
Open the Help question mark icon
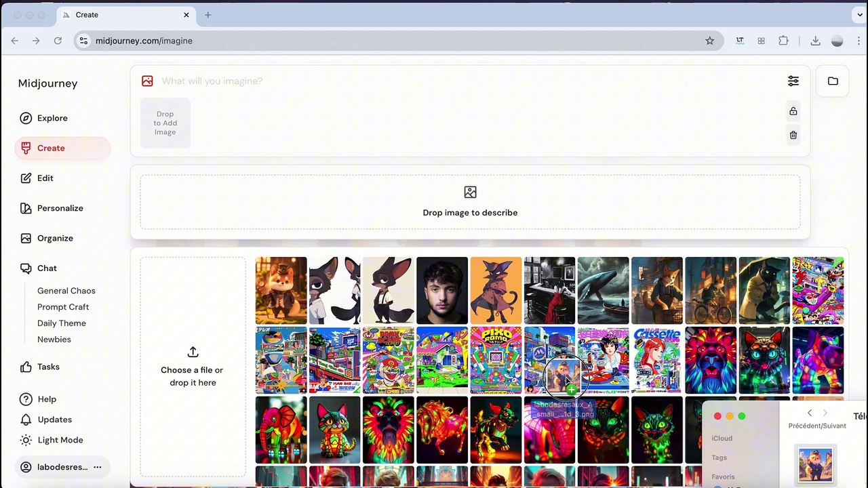(x=26, y=399)
